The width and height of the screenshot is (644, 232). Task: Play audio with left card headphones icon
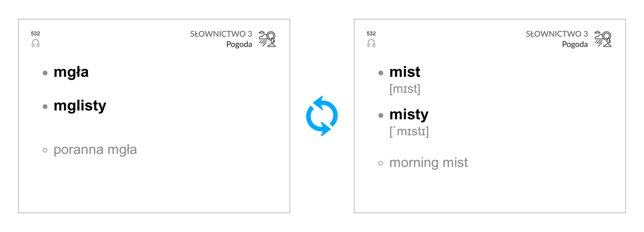[x=36, y=43]
